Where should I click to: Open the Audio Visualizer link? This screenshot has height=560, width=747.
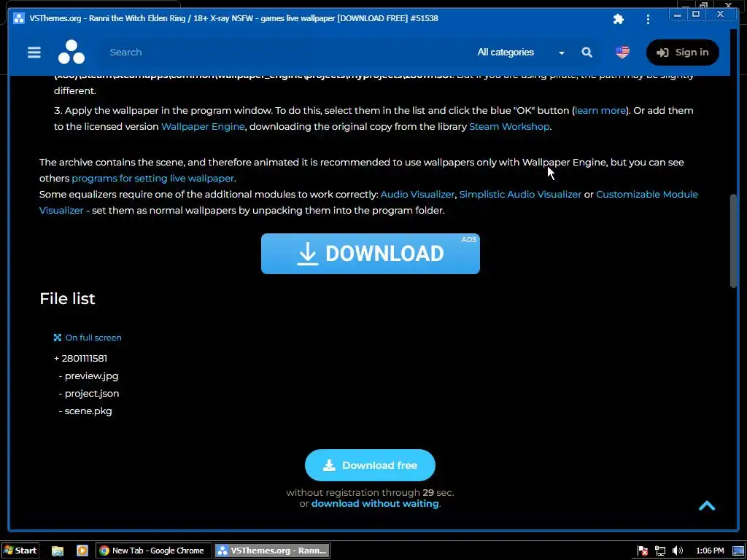(x=417, y=194)
